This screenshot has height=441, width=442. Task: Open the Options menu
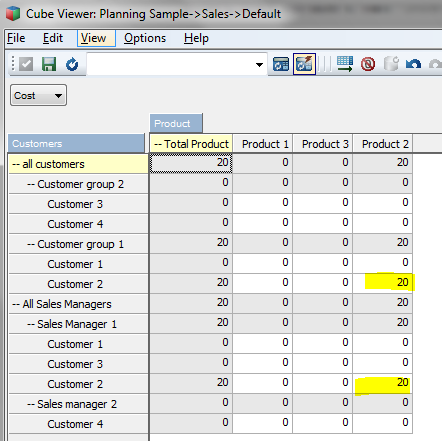click(x=145, y=38)
